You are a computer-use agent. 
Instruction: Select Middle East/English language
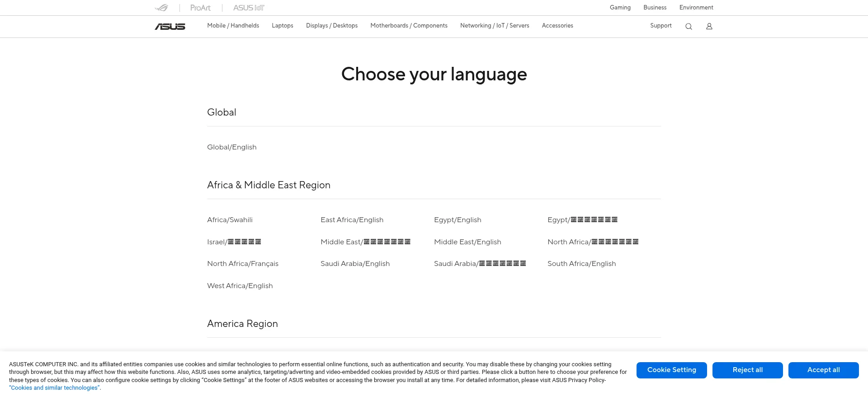467,242
